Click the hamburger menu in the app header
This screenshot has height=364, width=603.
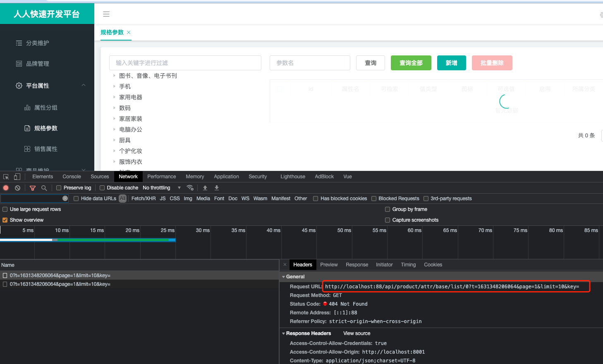point(106,14)
